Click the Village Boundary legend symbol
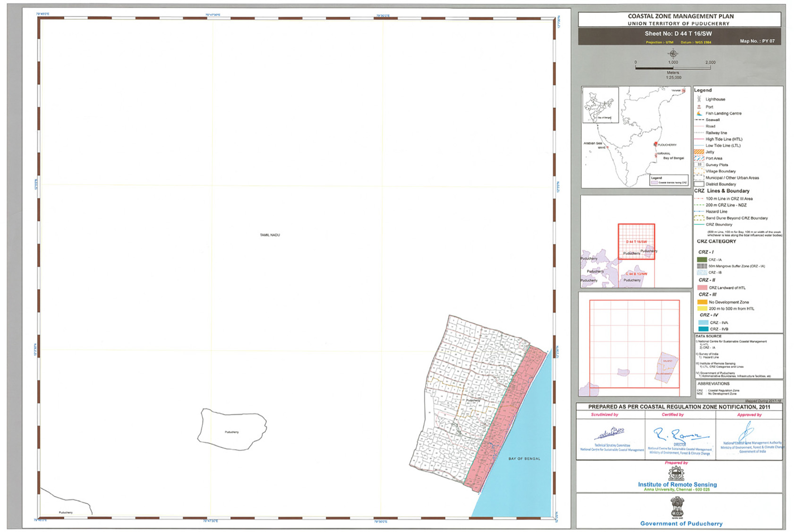Image resolution: width=794 pixels, height=532 pixels. point(699,171)
